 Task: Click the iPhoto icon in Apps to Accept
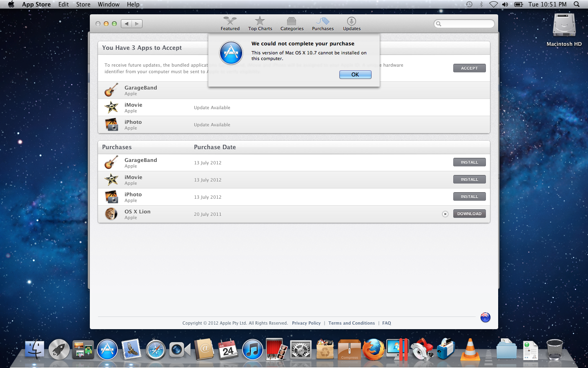(x=111, y=124)
